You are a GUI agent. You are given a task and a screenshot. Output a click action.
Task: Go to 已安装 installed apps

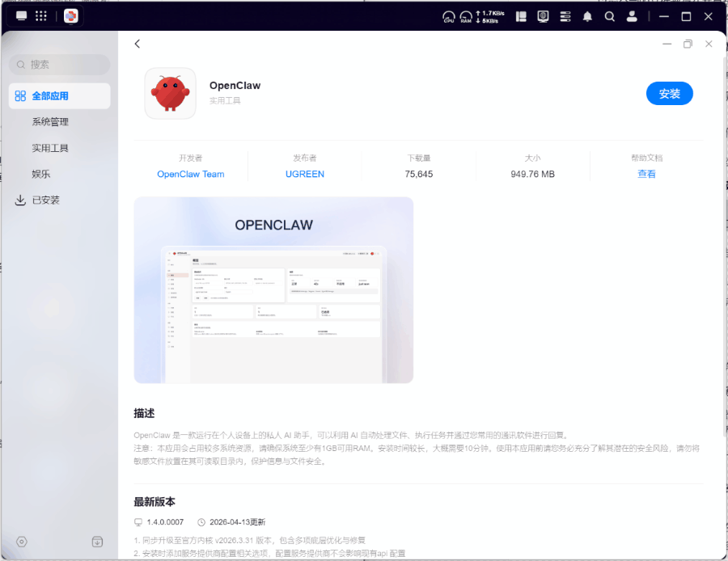(46, 200)
